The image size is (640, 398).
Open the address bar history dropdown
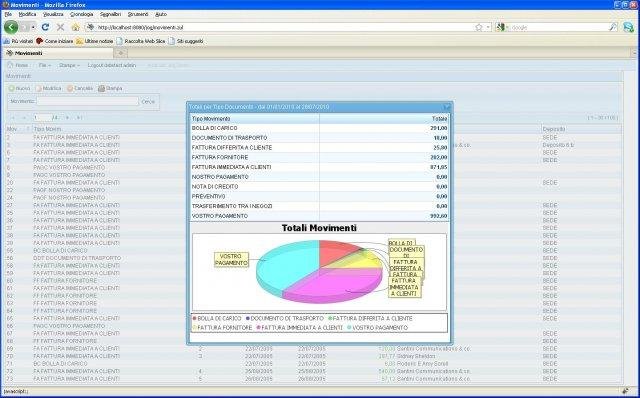tap(488, 27)
